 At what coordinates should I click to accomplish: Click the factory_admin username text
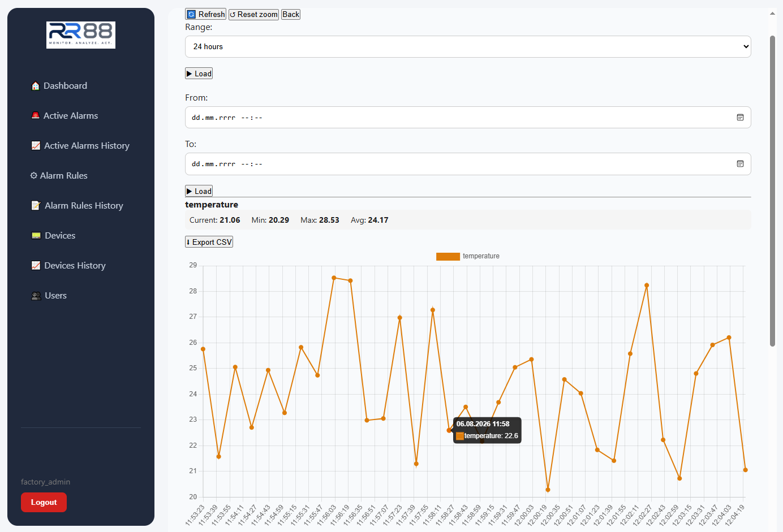[x=45, y=482]
